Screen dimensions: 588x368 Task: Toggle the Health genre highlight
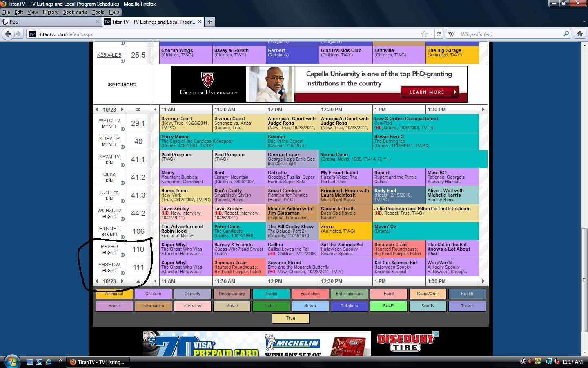(467, 294)
